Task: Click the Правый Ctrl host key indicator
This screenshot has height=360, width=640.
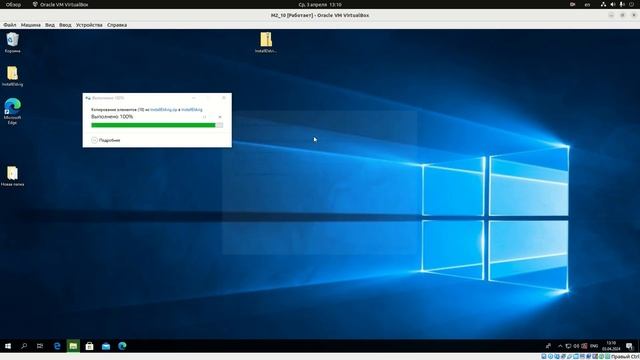Action: [625, 356]
